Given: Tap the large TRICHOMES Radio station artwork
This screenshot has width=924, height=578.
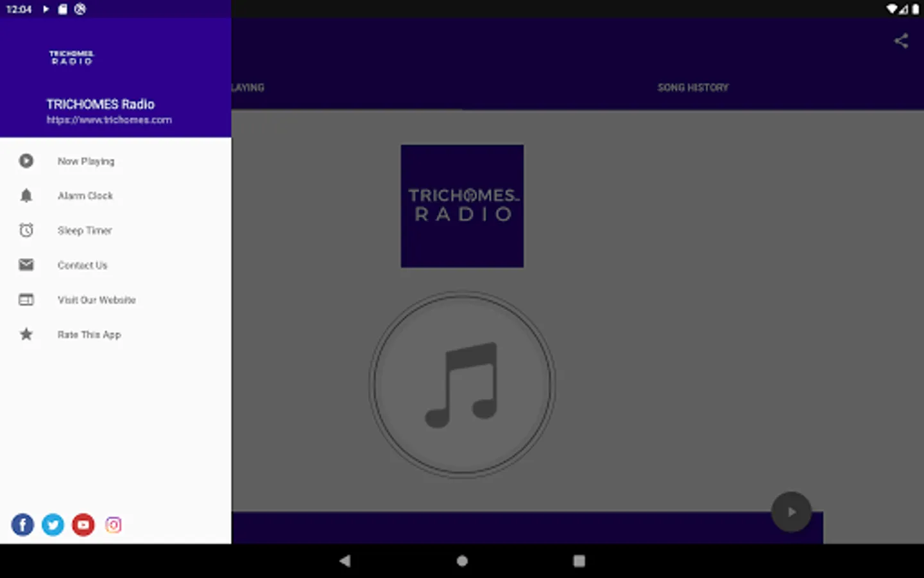Looking at the screenshot, I should tap(462, 206).
